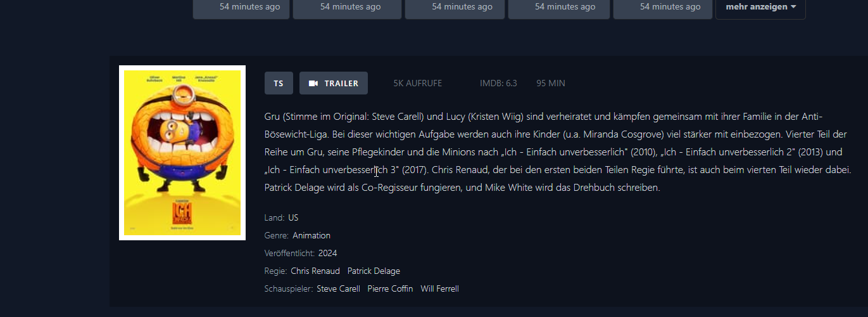Play the movie TRAILER
The image size is (868, 317).
[334, 83]
